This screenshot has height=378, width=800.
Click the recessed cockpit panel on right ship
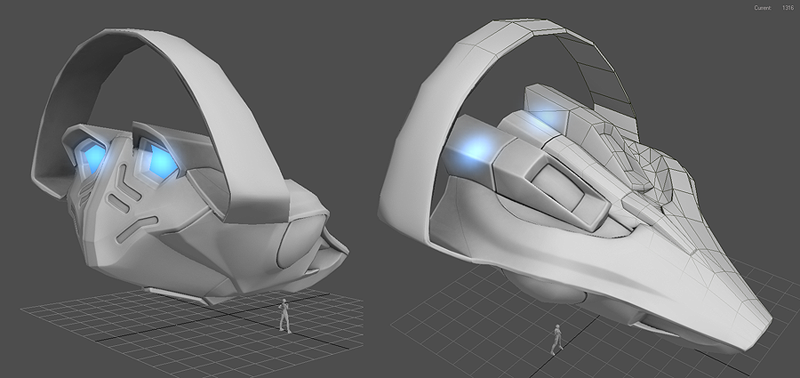(x=558, y=188)
